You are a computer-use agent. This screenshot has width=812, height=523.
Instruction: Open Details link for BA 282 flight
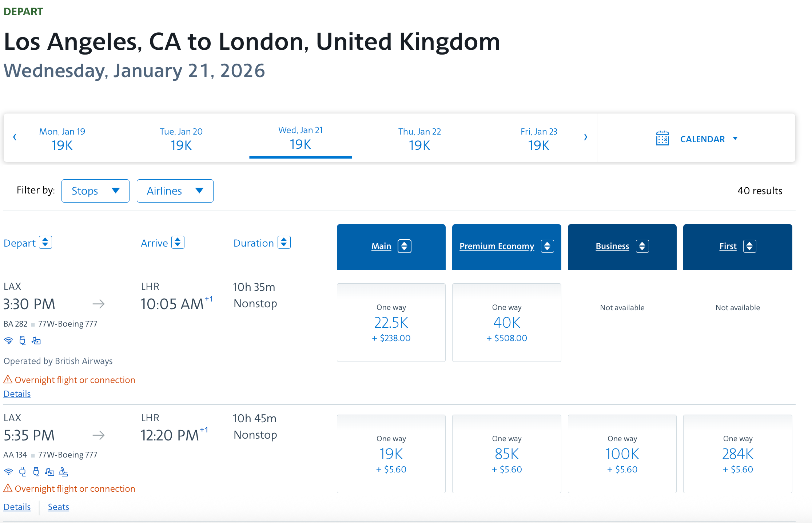[17, 394]
